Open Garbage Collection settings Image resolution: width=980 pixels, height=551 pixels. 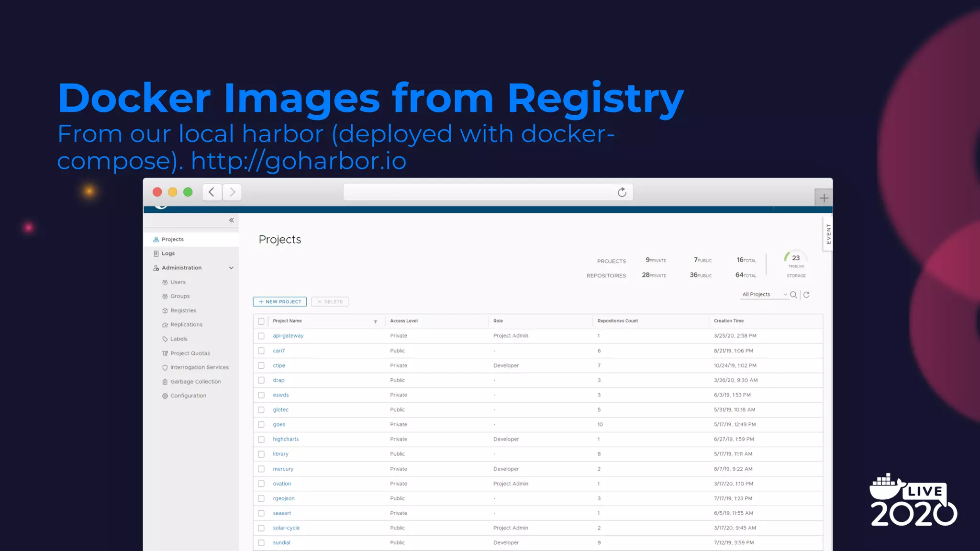point(196,382)
